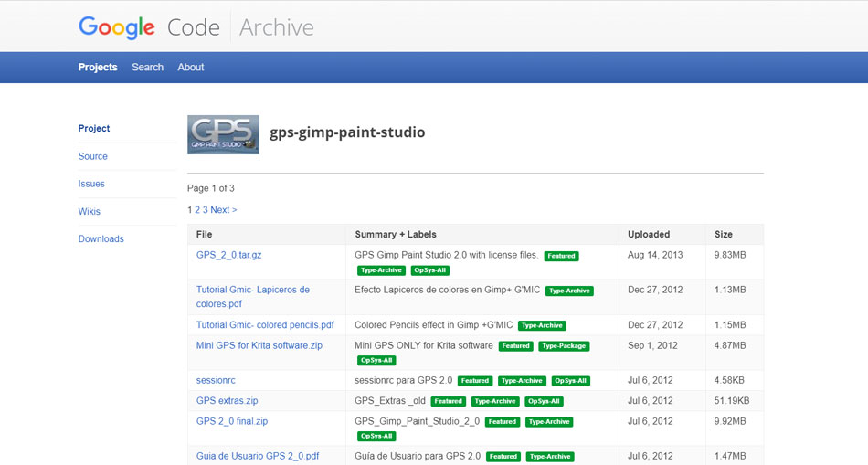
Task: Click Type-Package label on Mini GPS Krita row
Action: tap(564, 346)
